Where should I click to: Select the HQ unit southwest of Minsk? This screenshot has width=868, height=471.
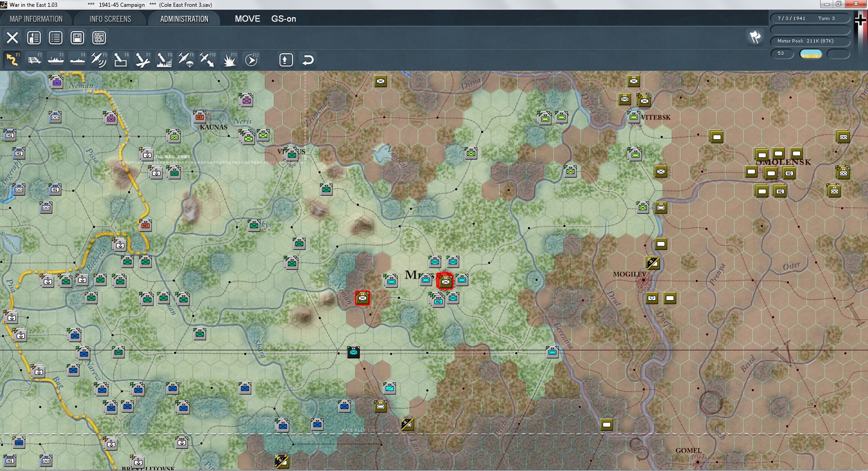tap(438, 300)
